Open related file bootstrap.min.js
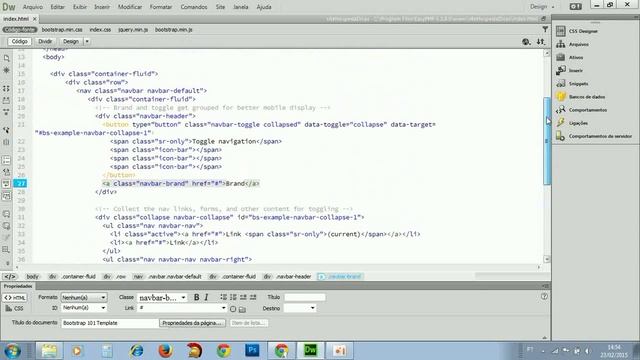 point(173,29)
